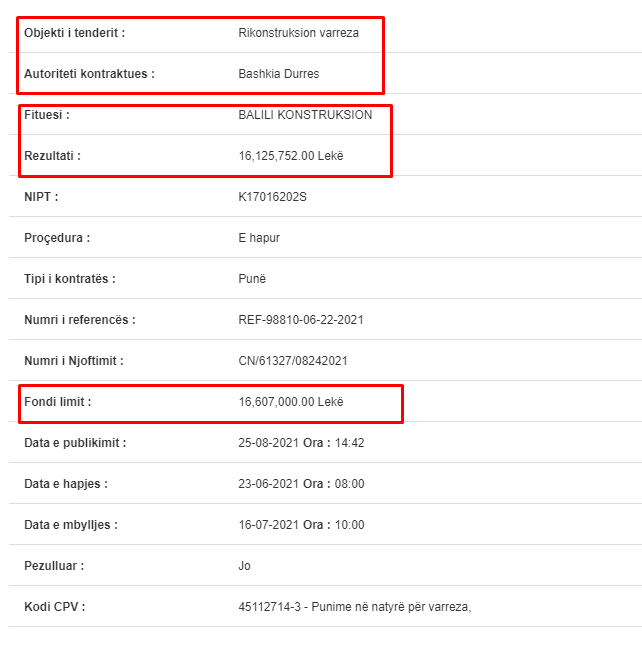Image resolution: width=642 pixels, height=658 pixels.
Task: Select the procedure value 'E hapur'
Action: click(259, 238)
